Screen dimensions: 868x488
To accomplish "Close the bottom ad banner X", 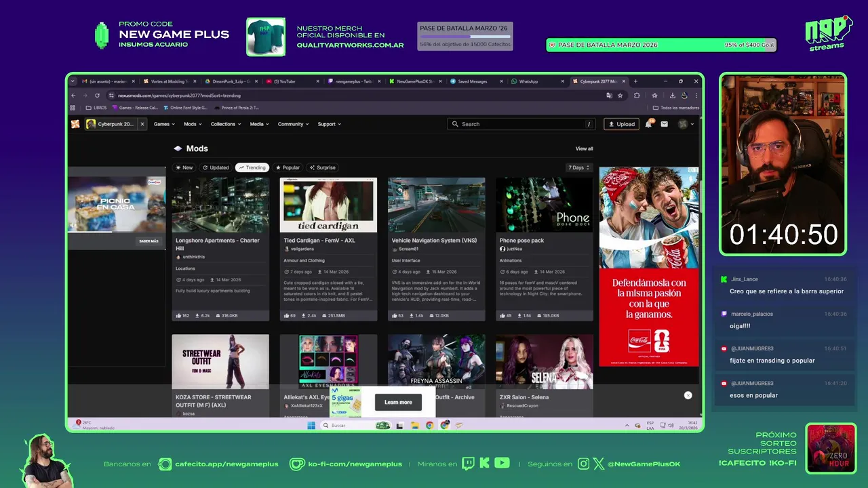I will click(x=688, y=395).
